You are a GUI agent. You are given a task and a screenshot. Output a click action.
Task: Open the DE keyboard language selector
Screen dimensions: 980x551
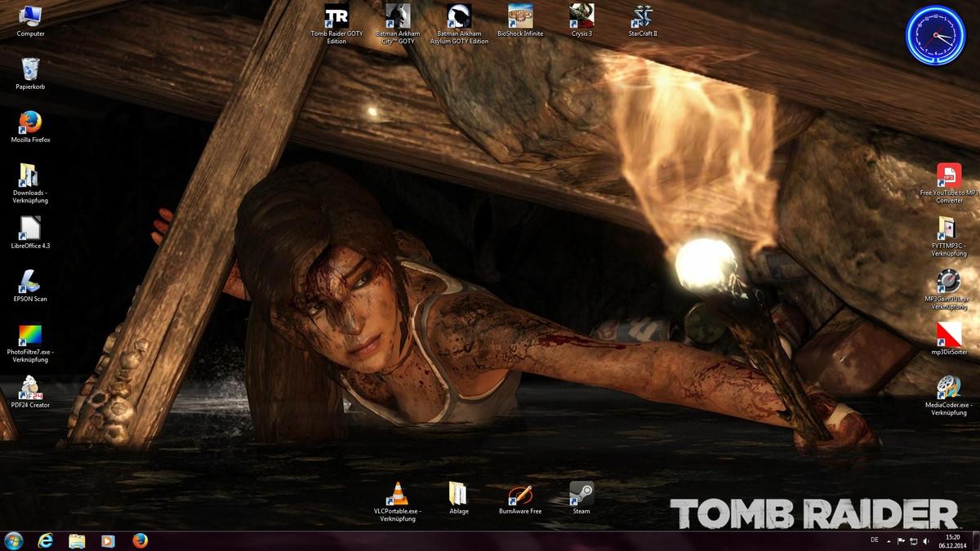coord(875,541)
